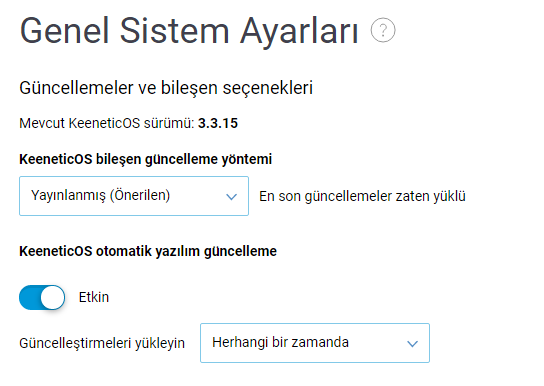Click the Etkin label beside the switch
This screenshot has width=544, height=386.
tap(94, 298)
